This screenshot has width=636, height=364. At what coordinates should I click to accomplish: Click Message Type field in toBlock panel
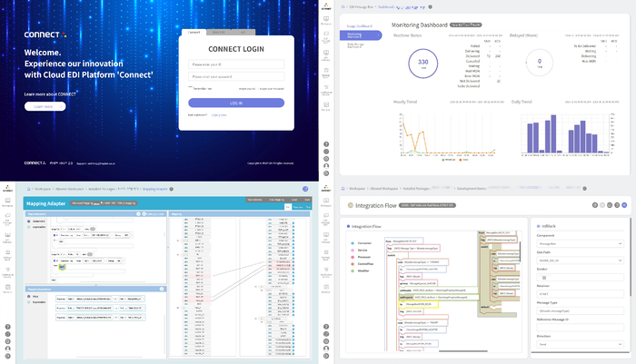tap(580, 311)
